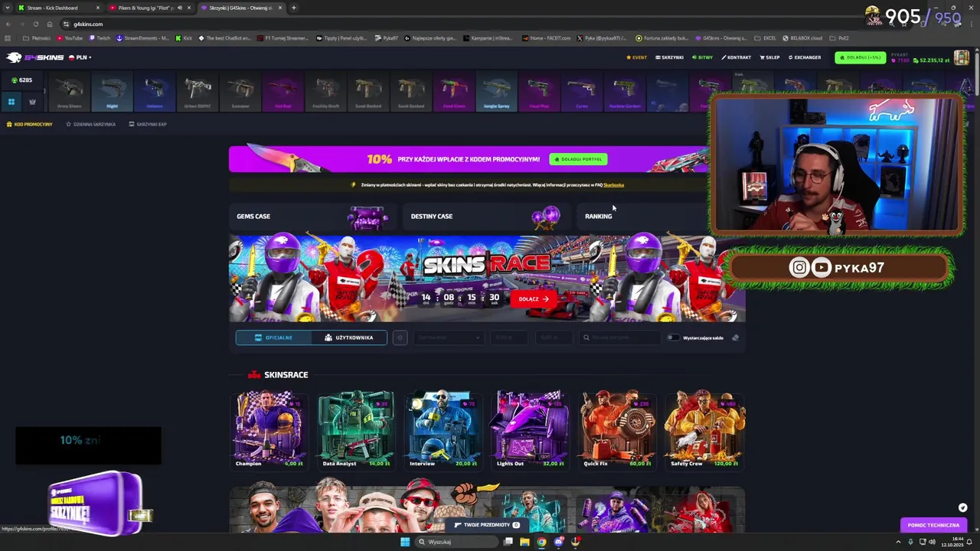Switch to the Pikers & Young Igi browser tab
This screenshot has width=980, height=551.
149,8
